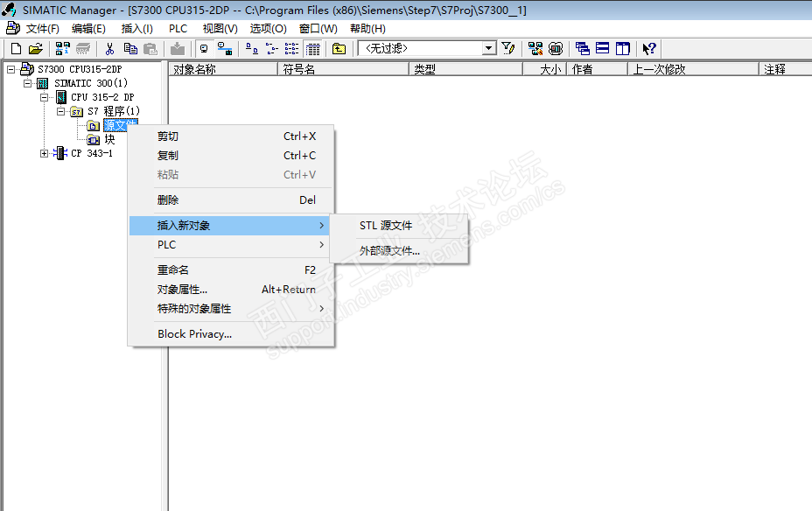
Task: Click the S7 Memory Card toolbar icon
Action: click(83, 49)
